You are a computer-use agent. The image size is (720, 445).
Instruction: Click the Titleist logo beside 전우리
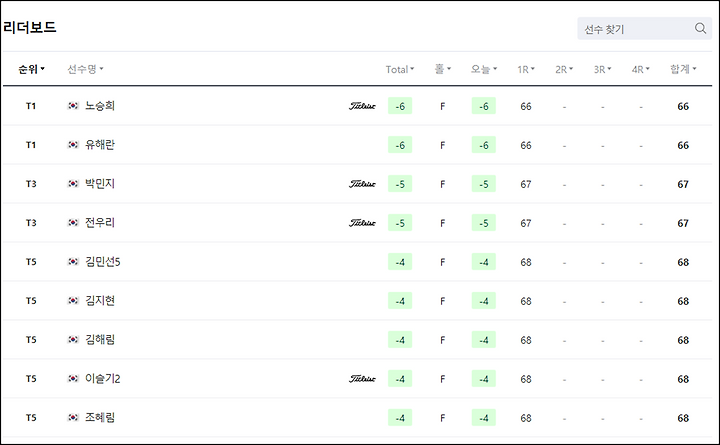pos(362,223)
